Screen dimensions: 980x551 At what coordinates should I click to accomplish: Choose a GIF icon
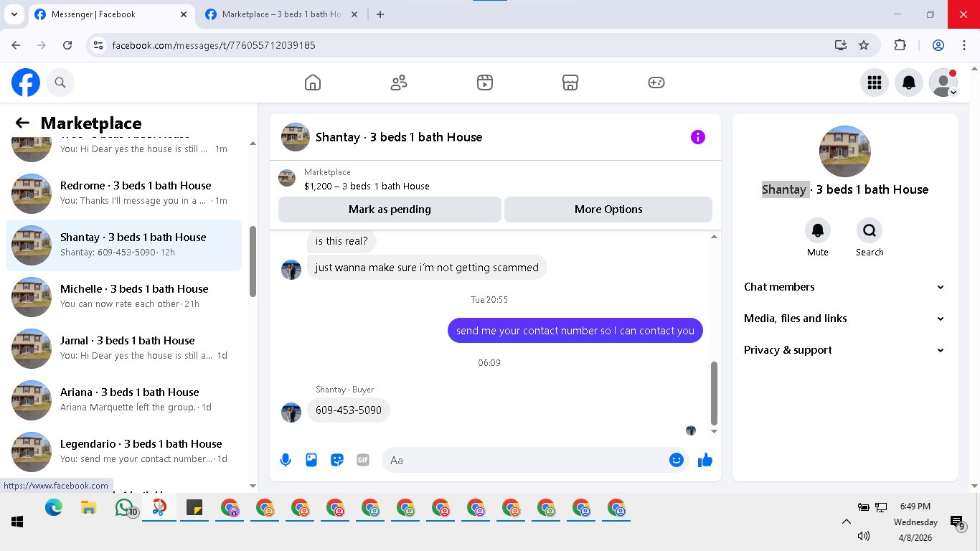[x=363, y=460]
